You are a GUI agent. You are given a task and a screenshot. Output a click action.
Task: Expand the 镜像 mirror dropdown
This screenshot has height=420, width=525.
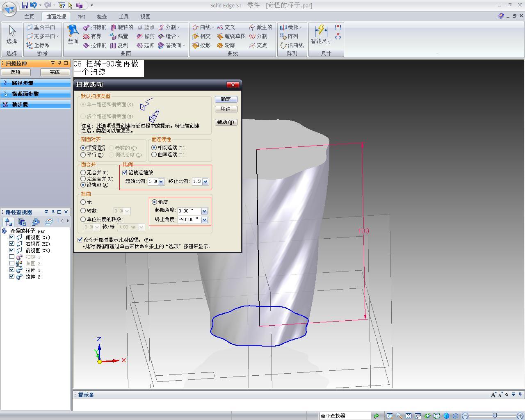click(x=301, y=27)
